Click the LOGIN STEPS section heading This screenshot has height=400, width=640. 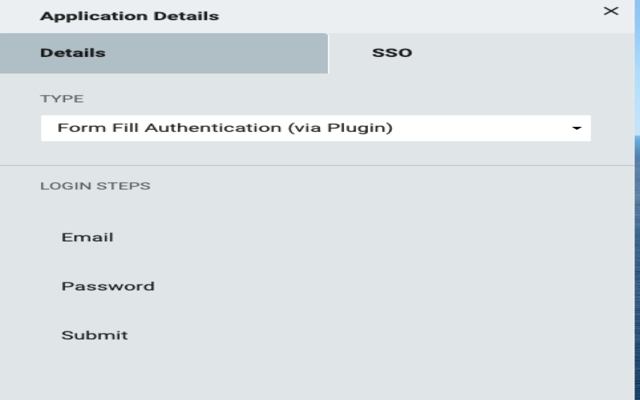point(95,186)
